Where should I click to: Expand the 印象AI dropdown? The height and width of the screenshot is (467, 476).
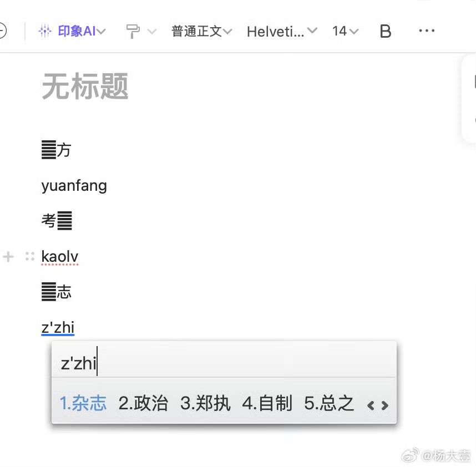click(x=102, y=31)
